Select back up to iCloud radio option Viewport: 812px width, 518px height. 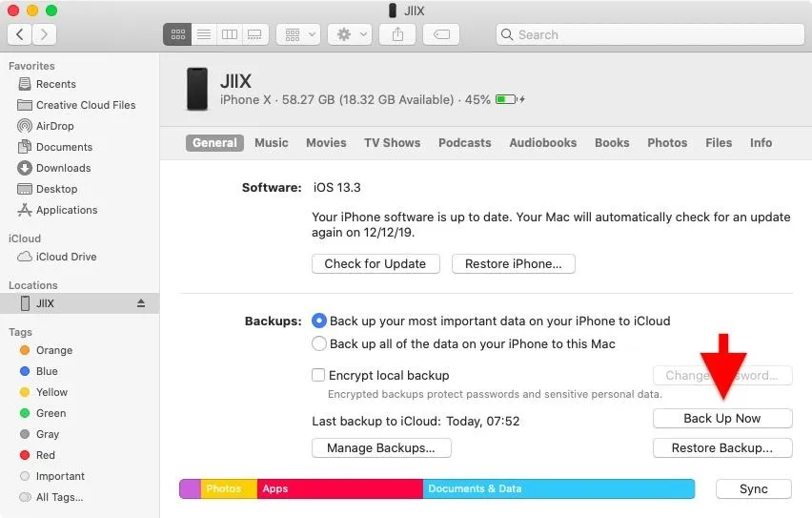pyautogui.click(x=319, y=321)
